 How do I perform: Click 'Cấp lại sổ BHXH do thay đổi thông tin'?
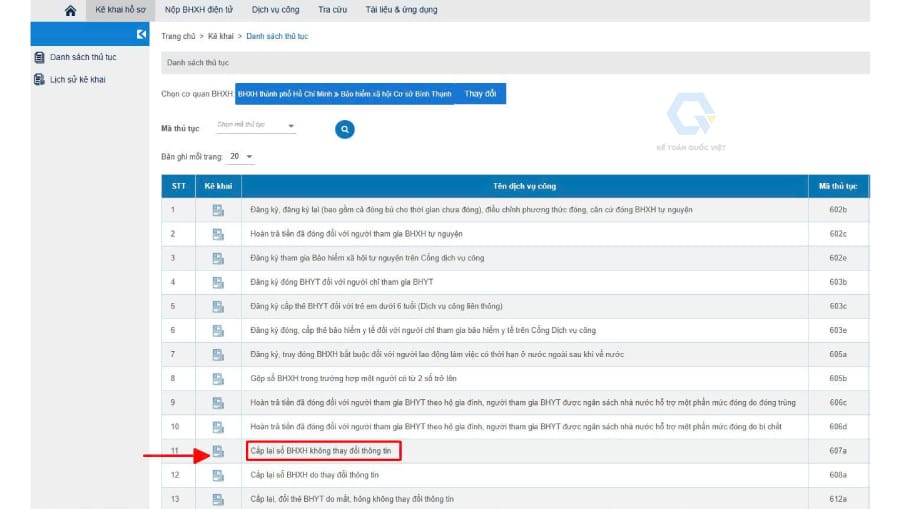(314, 475)
